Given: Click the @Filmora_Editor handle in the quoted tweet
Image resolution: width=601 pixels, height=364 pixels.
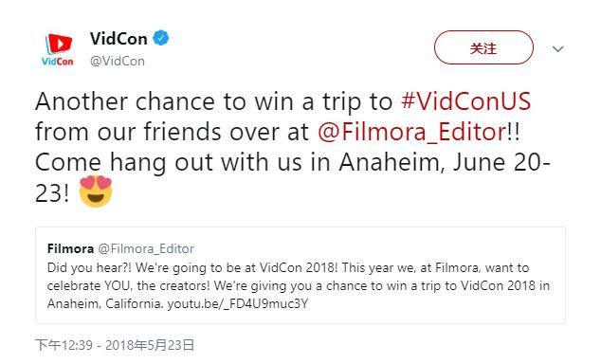Looking at the screenshot, I should 146,248.
